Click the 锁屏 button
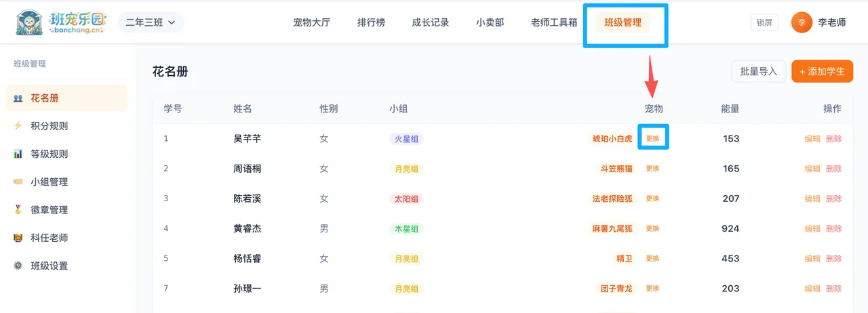 point(764,22)
